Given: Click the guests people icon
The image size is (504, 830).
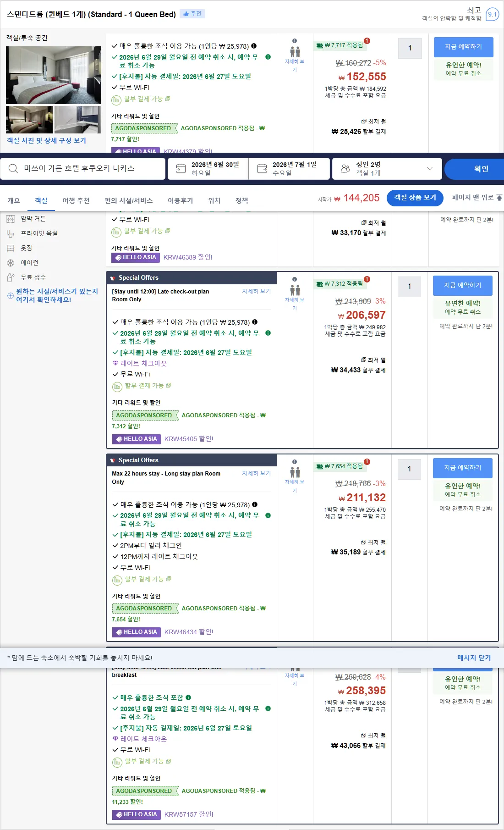Looking at the screenshot, I should click(345, 169).
